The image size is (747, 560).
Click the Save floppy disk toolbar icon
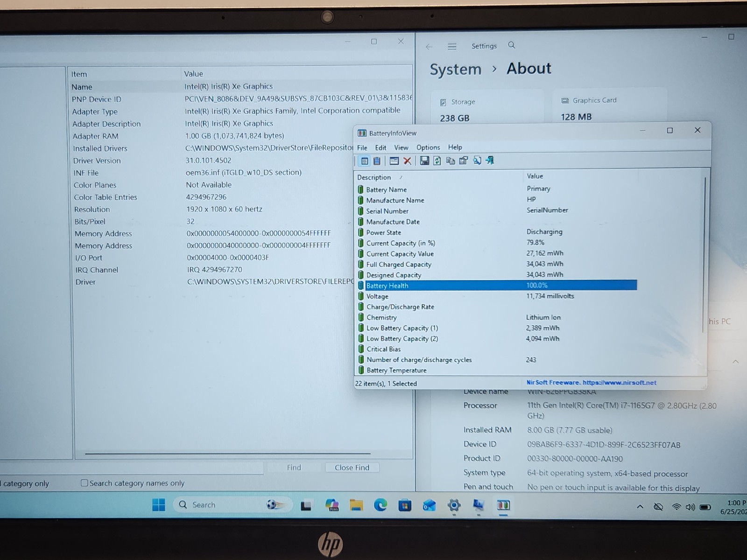424,161
